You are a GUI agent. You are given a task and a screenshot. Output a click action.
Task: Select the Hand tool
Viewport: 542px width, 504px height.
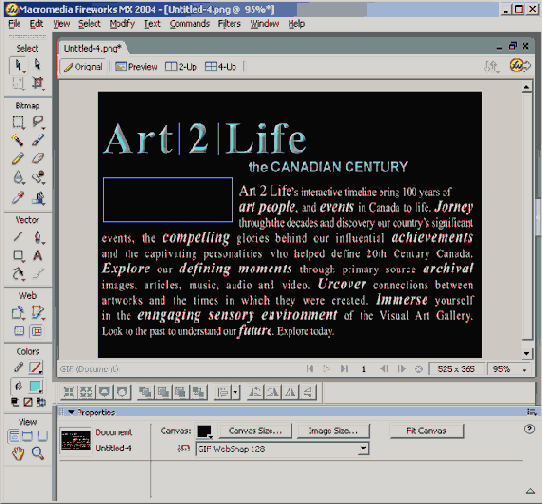(x=18, y=453)
